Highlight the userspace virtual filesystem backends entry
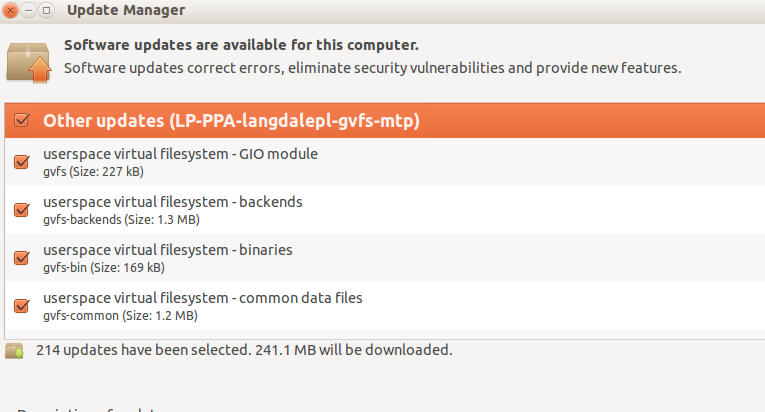This screenshot has height=412, width=765. point(172,202)
